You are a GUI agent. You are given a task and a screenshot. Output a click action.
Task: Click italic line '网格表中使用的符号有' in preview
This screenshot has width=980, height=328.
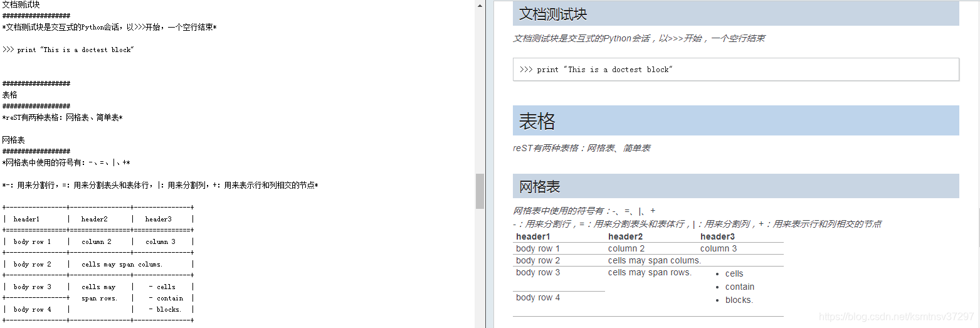click(x=584, y=211)
